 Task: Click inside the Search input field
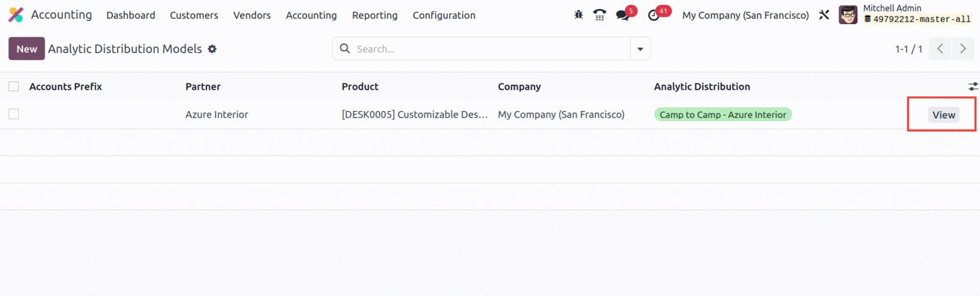(x=491, y=49)
